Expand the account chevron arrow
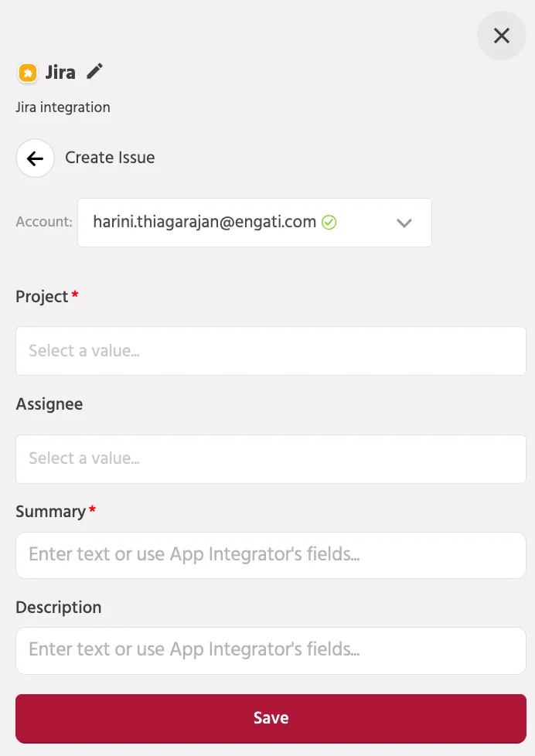The height and width of the screenshot is (756, 535). tap(404, 223)
